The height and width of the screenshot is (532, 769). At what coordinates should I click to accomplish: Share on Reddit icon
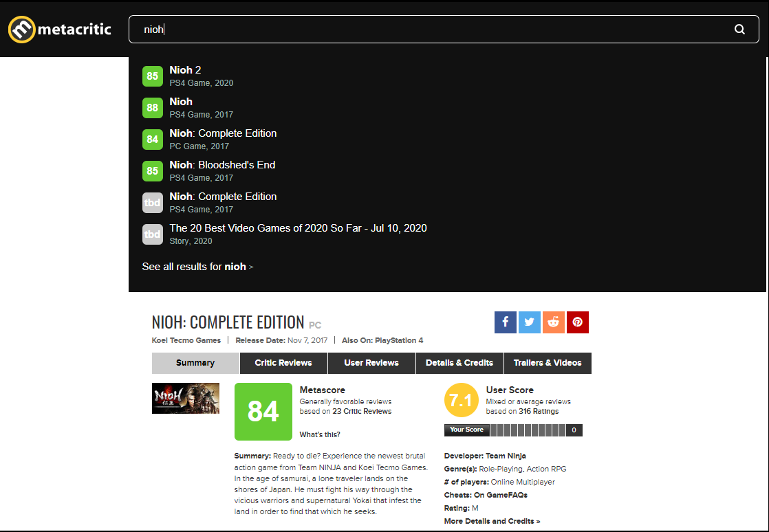553,322
